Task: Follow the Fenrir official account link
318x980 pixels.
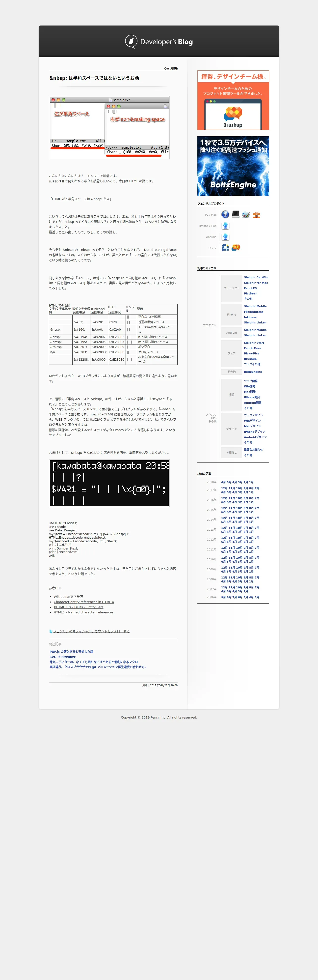Action: tap(91, 631)
